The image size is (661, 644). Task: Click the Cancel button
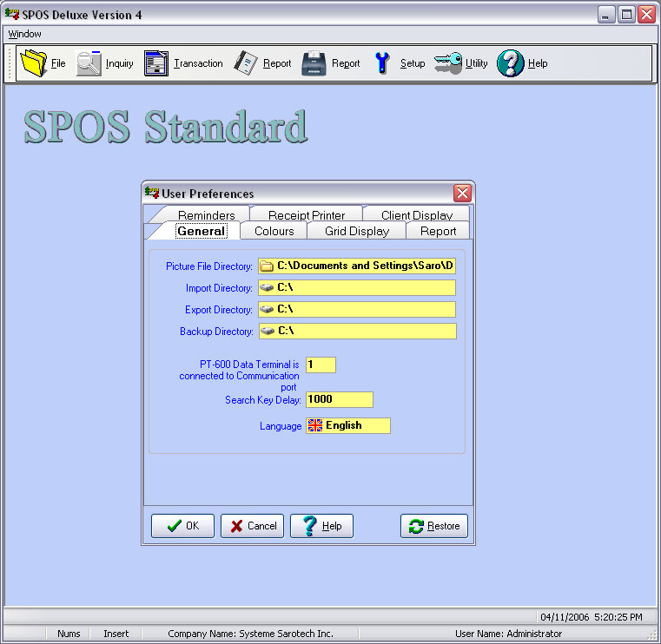point(252,526)
